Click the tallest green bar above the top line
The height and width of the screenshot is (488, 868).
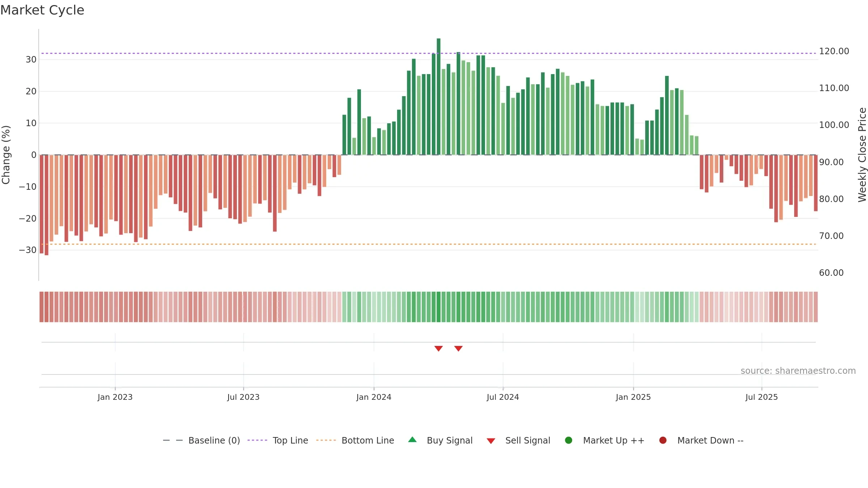click(439, 97)
